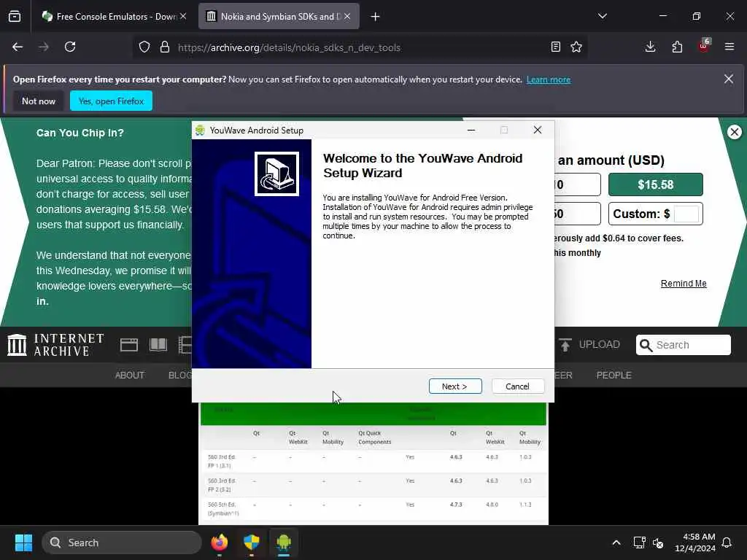This screenshot has width=747, height=560.
Task: Dismiss the Firefox startup notification bar
Action: tap(729, 79)
